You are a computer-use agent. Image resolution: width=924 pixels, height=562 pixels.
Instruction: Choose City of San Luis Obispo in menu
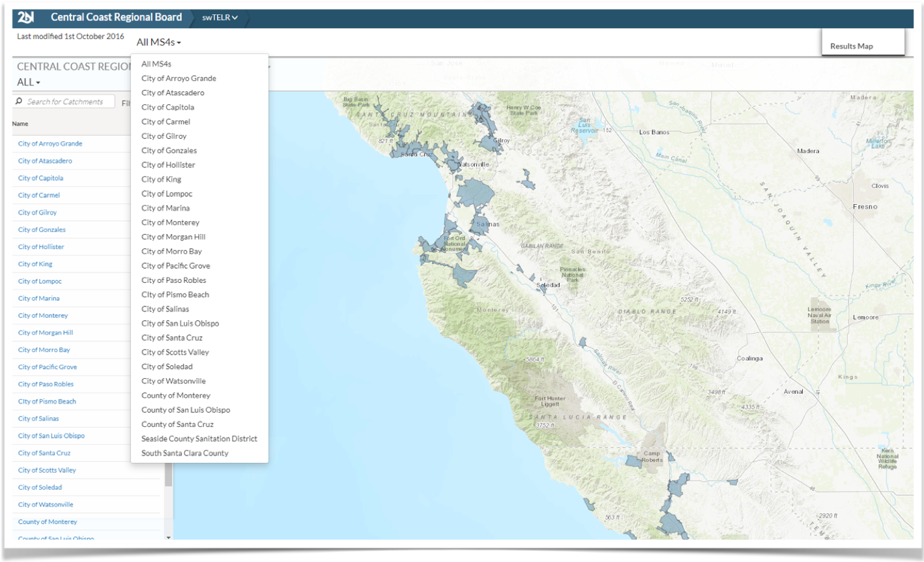[180, 323]
